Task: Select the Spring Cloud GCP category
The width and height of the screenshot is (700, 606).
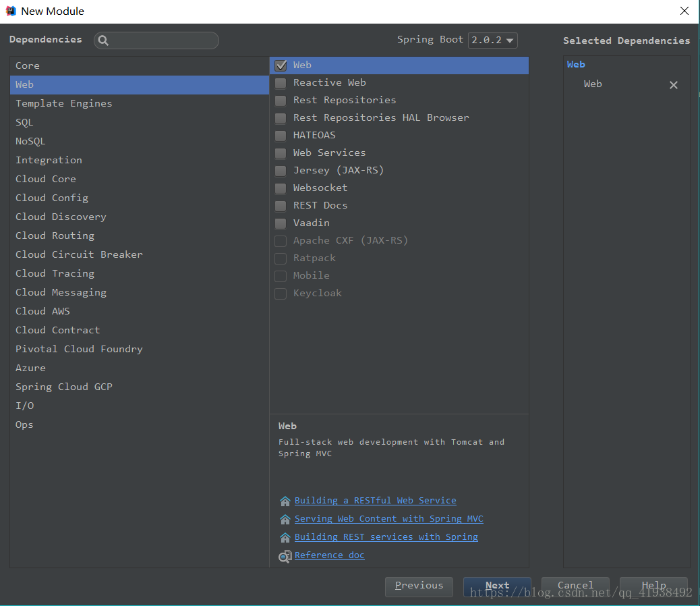Action: point(140,387)
